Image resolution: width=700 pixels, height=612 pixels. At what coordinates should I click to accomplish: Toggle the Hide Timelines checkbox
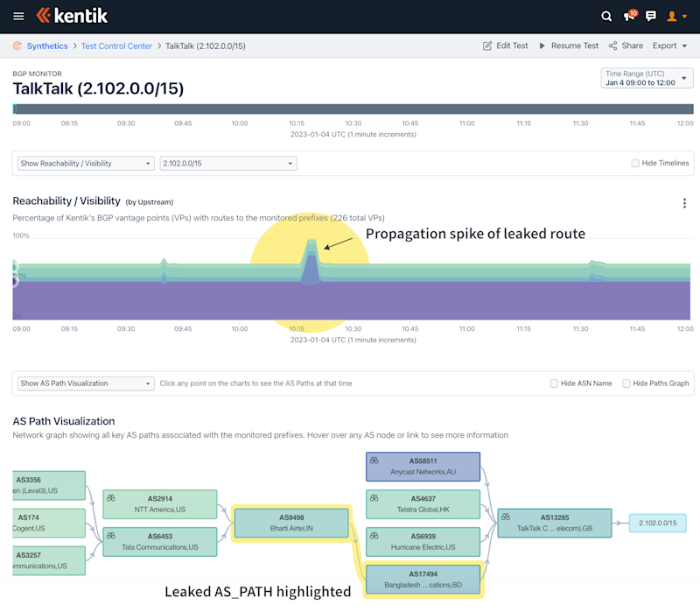(x=635, y=164)
